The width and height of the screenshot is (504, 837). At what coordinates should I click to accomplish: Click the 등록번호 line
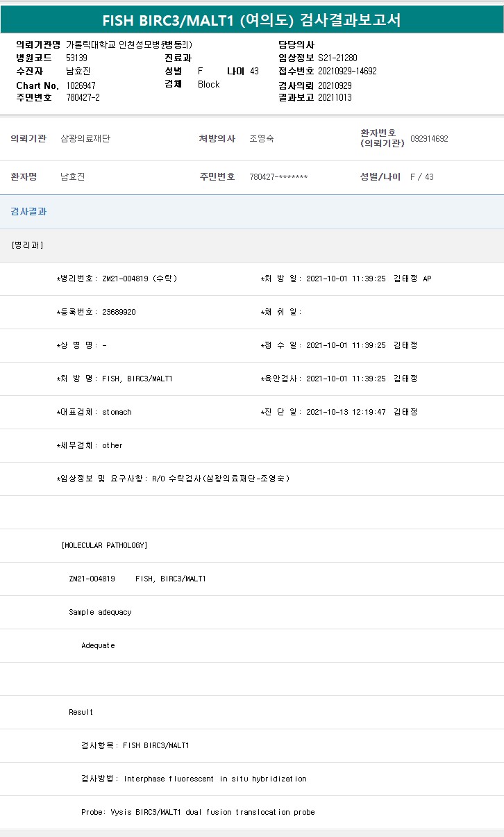[96, 312]
